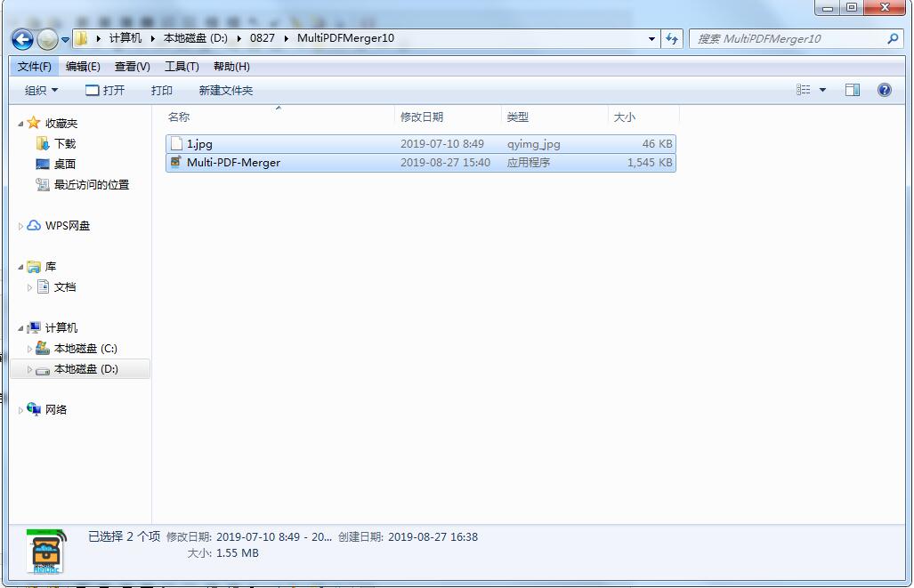The height and width of the screenshot is (588, 914).
Task: Select 本地磁盘 (D:) drive icon
Action: (43, 370)
